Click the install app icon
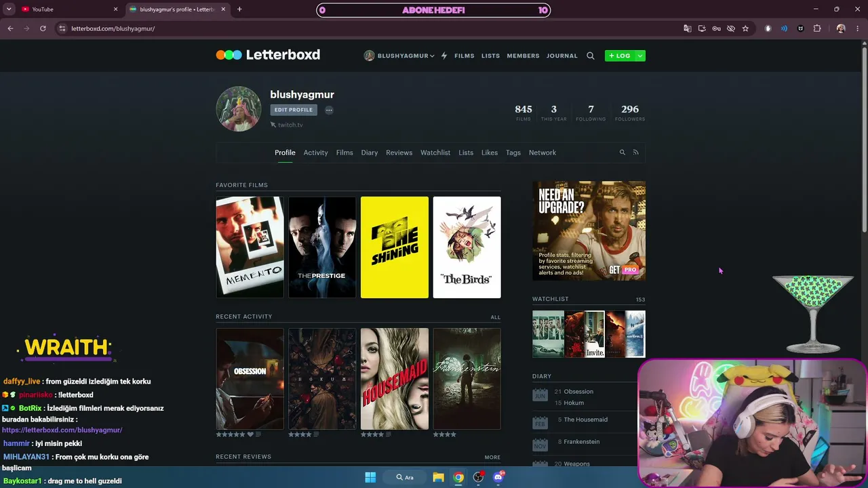This screenshot has width=868, height=488. click(702, 28)
